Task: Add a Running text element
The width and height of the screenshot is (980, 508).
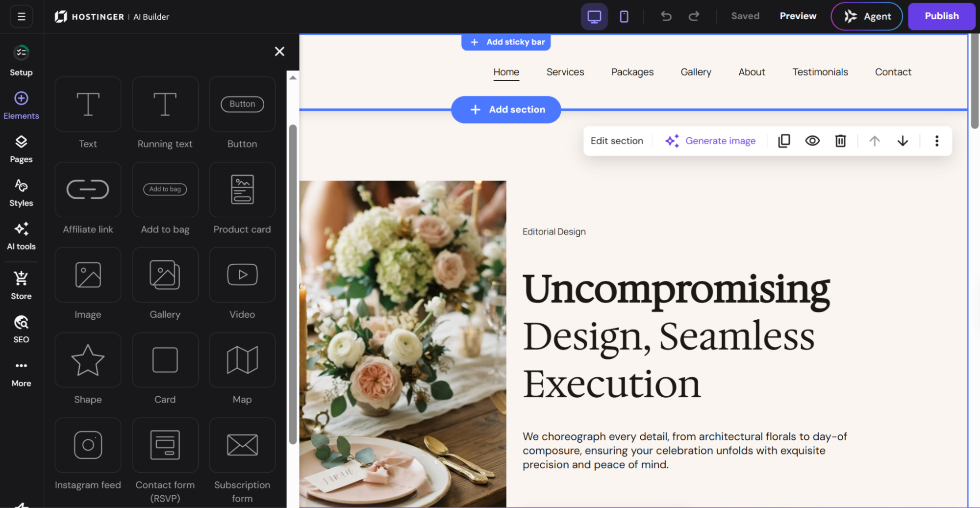Action: point(165,104)
